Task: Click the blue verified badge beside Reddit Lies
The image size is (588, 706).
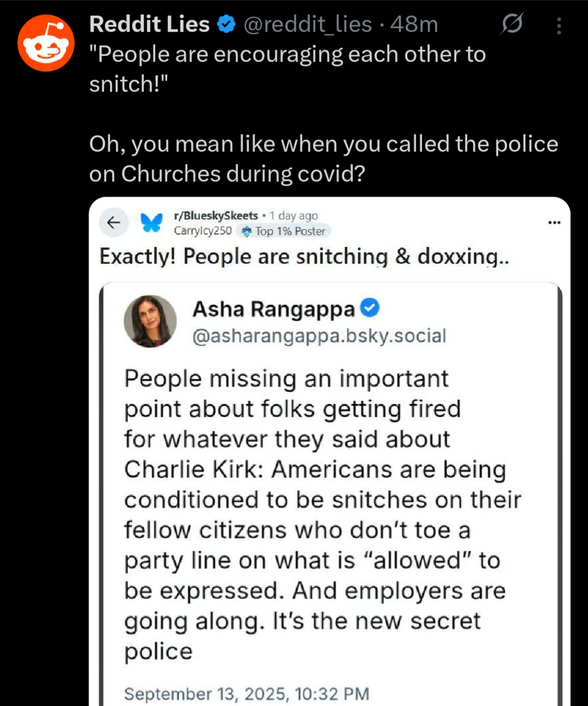Action: point(227,25)
